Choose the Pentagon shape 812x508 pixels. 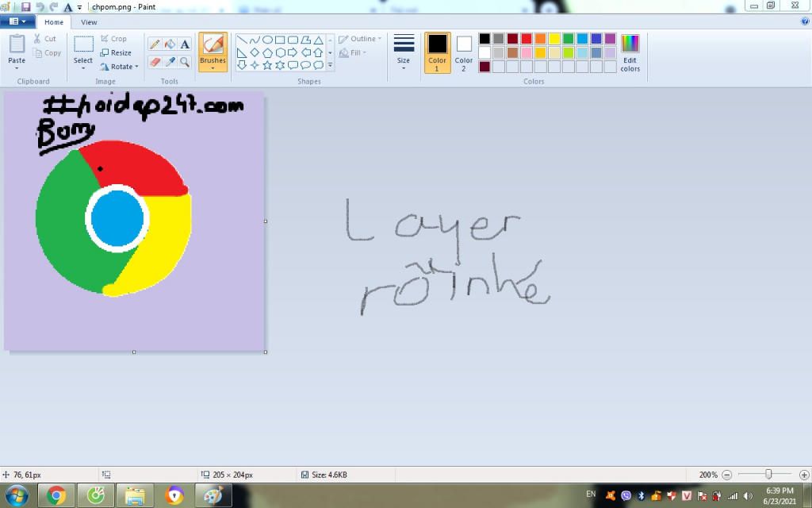pos(267,52)
